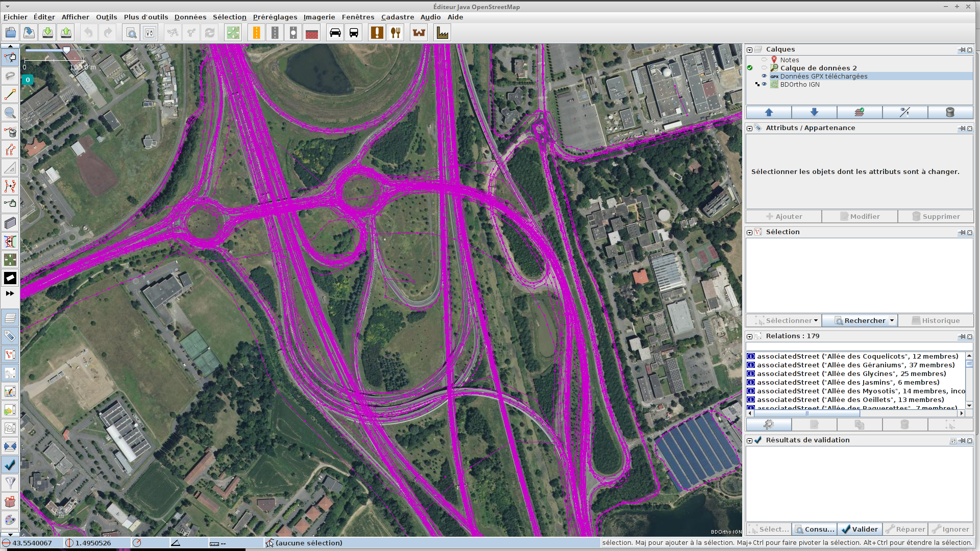The image size is (980, 551).
Task: Click the relations filter input field
Action: [860, 346]
